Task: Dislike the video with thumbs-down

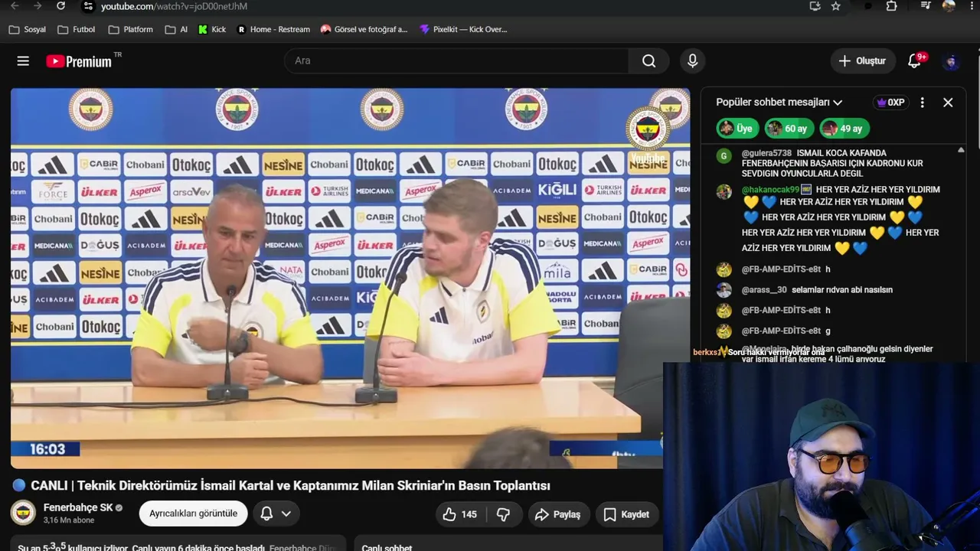Action: click(503, 514)
